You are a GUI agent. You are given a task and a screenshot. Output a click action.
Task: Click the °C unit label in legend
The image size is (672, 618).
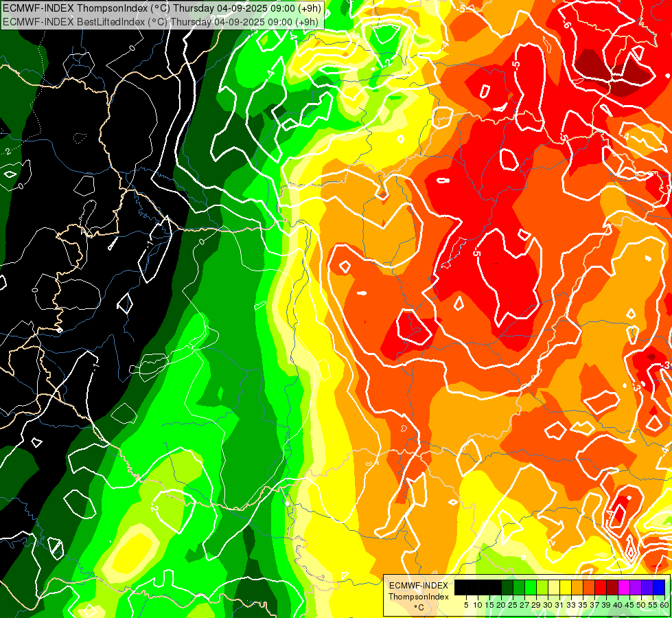[419, 607]
